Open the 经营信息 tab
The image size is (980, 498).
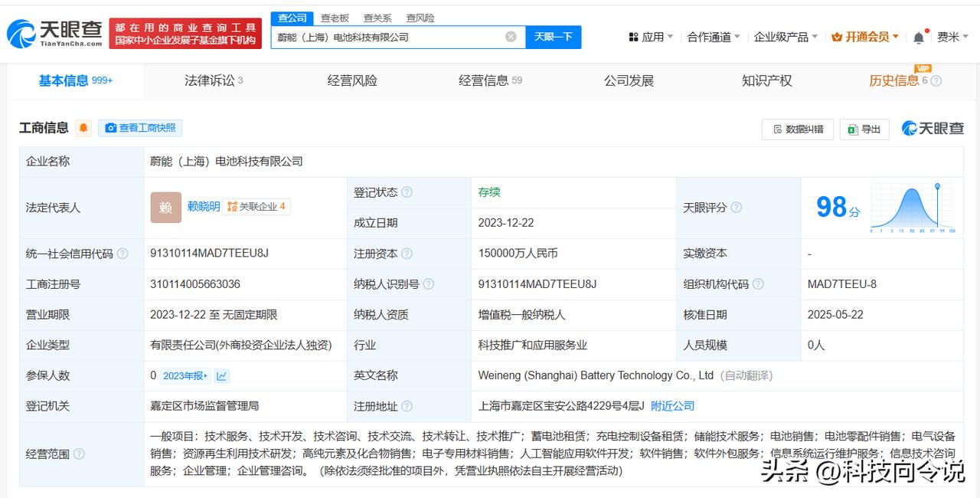click(490, 80)
